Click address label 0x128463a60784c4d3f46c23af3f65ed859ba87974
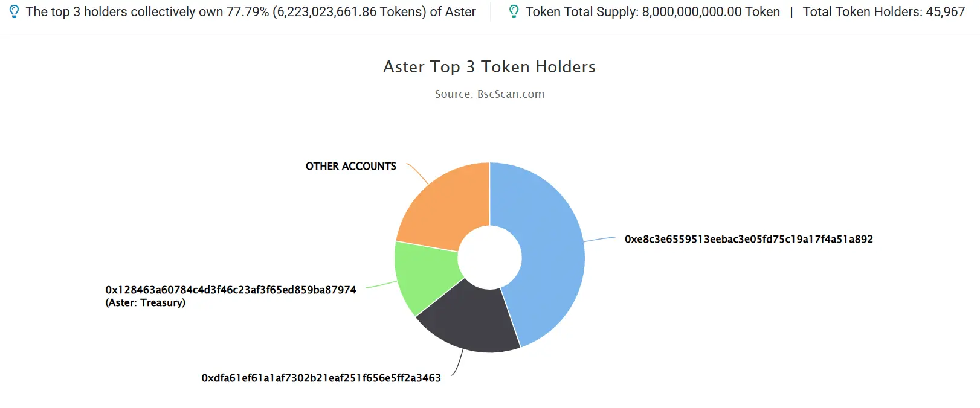 [231, 290]
